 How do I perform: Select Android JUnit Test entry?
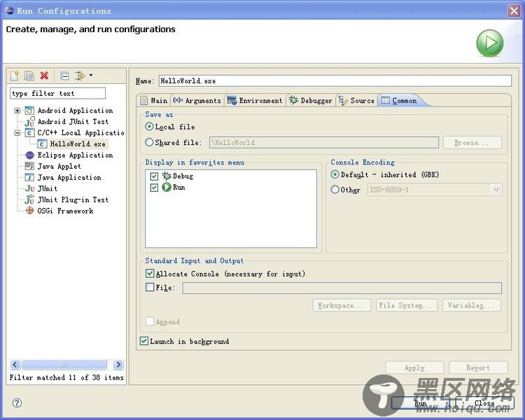(73, 122)
